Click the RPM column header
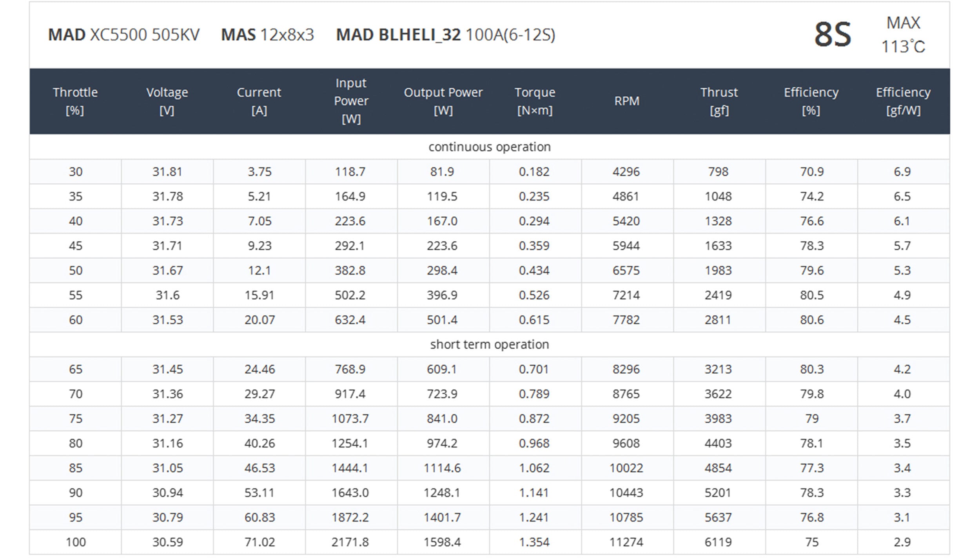Screen dimensions: 980x559 coord(626,101)
